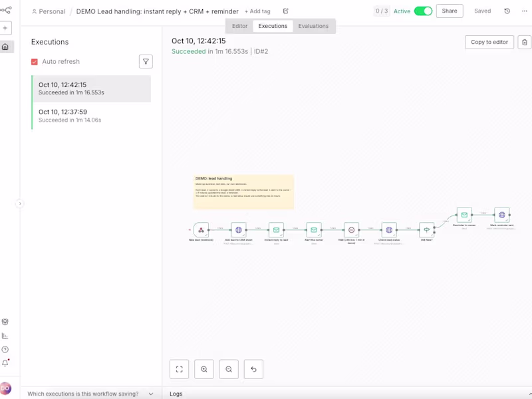Click the Add tag link
Viewport: 532px width, 399px height.
(257, 11)
